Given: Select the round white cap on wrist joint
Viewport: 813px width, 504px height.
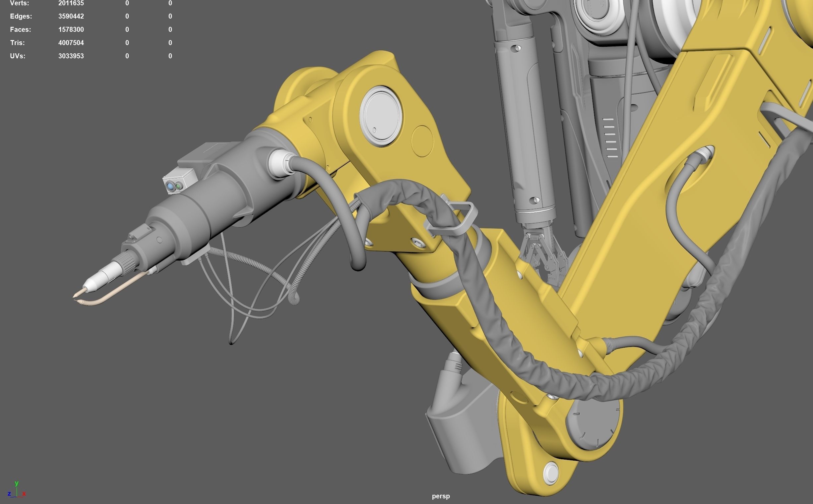Looking at the screenshot, I should coord(381,116).
